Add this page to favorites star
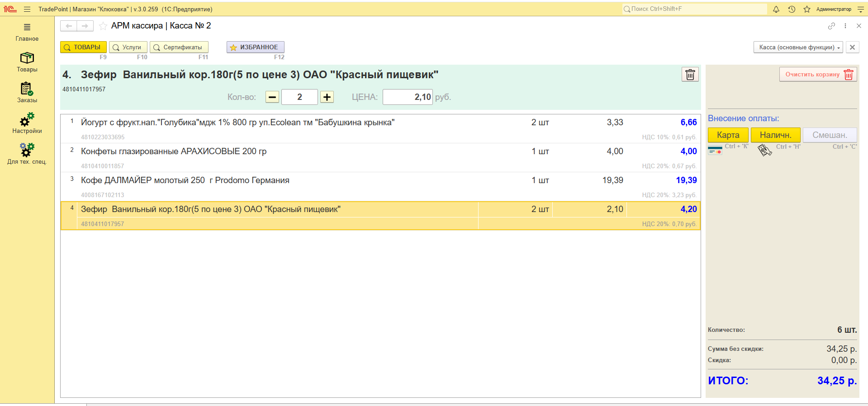Image resolution: width=868 pixels, height=406 pixels. point(103,26)
